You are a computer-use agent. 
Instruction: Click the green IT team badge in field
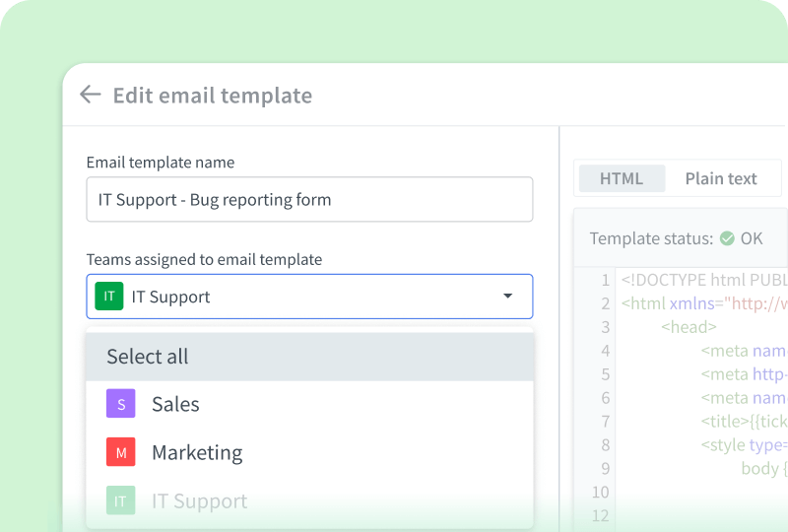[x=108, y=297]
